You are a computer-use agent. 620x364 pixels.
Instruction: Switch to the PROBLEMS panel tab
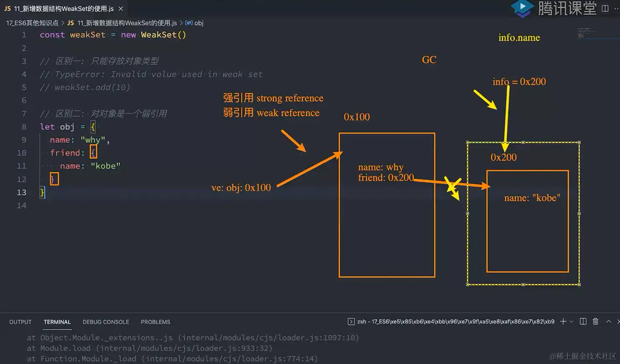(155, 322)
